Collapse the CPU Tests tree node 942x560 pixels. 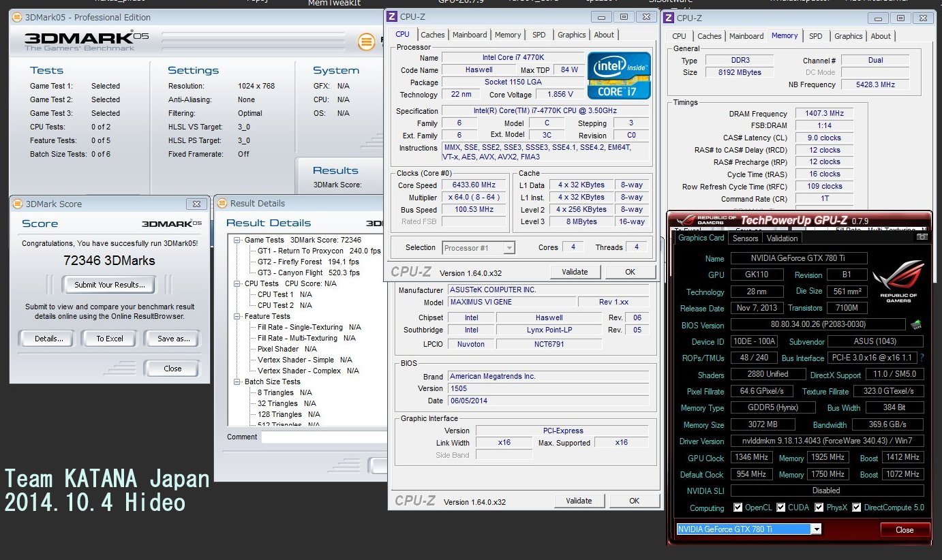tap(237, 283)
